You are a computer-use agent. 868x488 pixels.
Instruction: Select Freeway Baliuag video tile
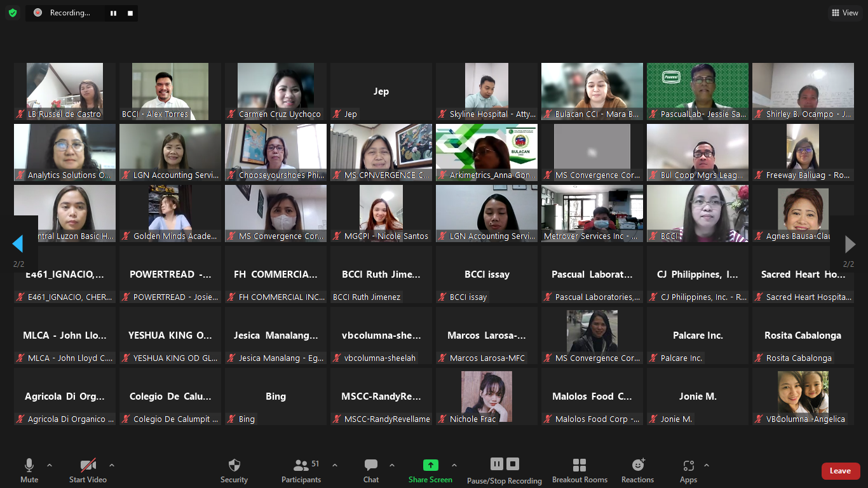click(803, 152)
